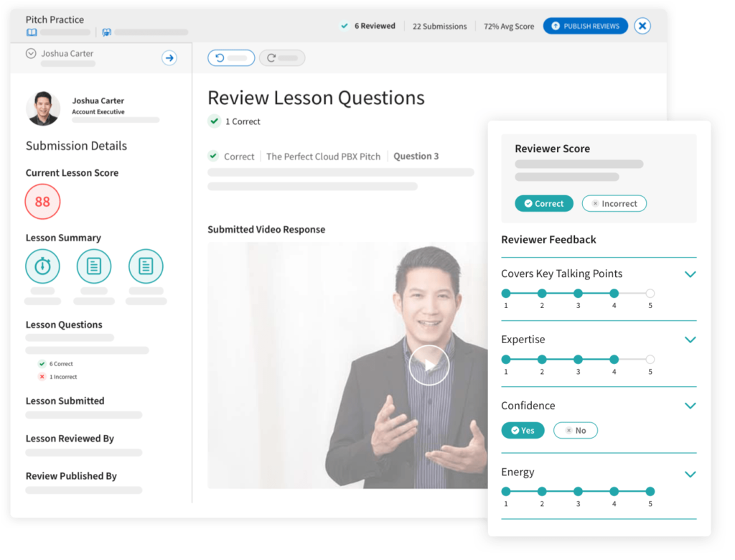Screen dimensions: 735x560
Task: Open The Perfect Cloud PBX Pitch link
Action: (324, 157)
